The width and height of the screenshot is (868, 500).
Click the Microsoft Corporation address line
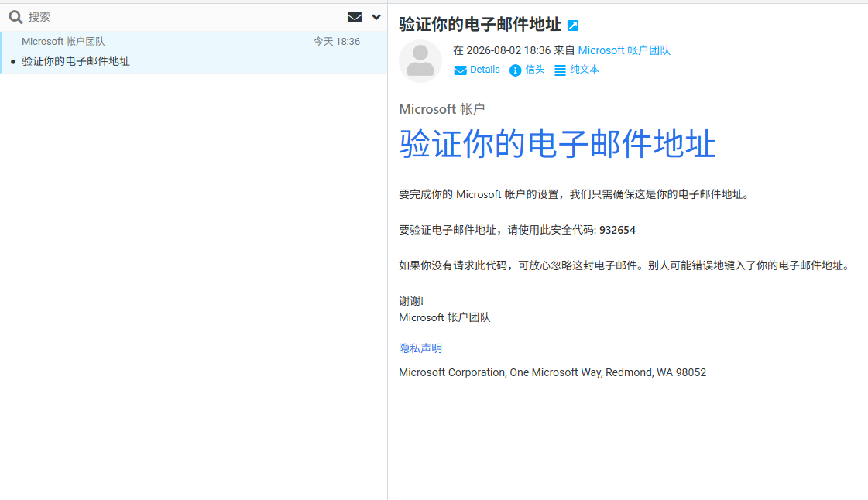point(552,373)
